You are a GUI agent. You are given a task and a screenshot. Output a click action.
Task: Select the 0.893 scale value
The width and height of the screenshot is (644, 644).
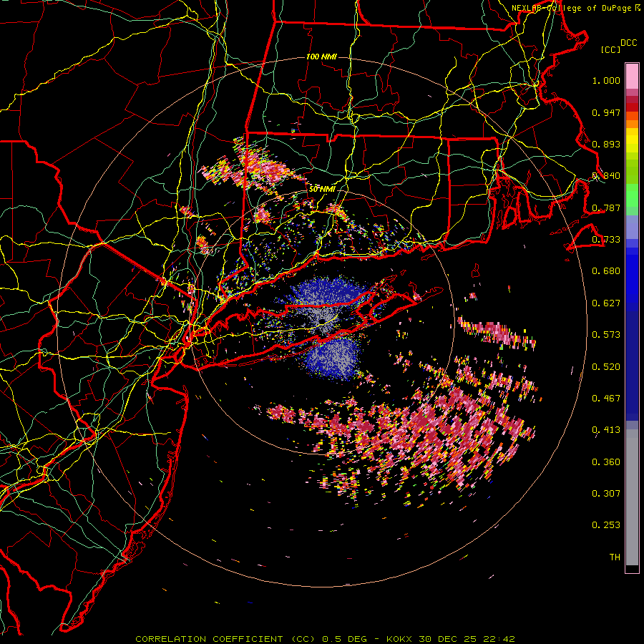(x=606, y=144)
